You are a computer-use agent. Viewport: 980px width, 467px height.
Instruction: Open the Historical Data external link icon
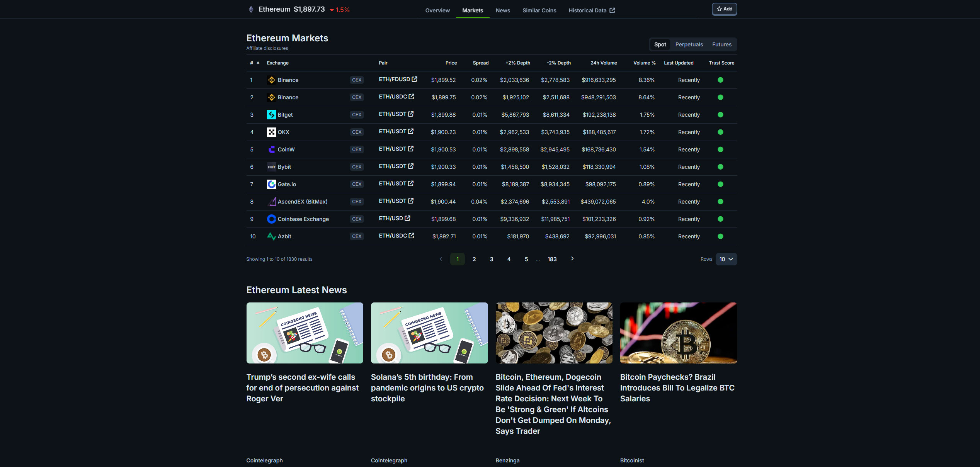click(612, 10)
